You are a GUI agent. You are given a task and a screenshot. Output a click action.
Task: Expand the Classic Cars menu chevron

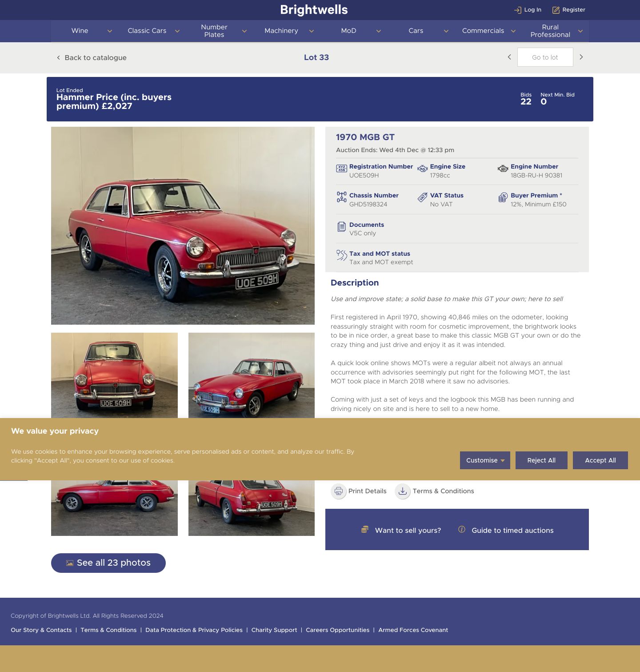[x=177, y=31]
